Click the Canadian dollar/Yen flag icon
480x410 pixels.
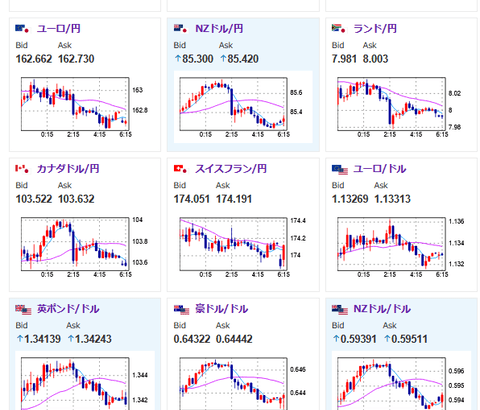pyautogui.click(x=22, y=169)
